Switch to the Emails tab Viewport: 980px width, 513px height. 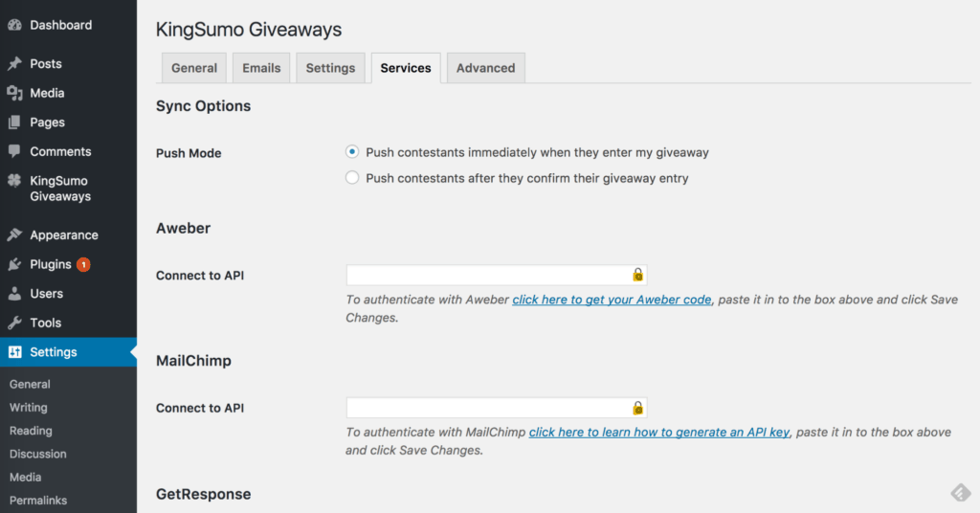(261, 68)
